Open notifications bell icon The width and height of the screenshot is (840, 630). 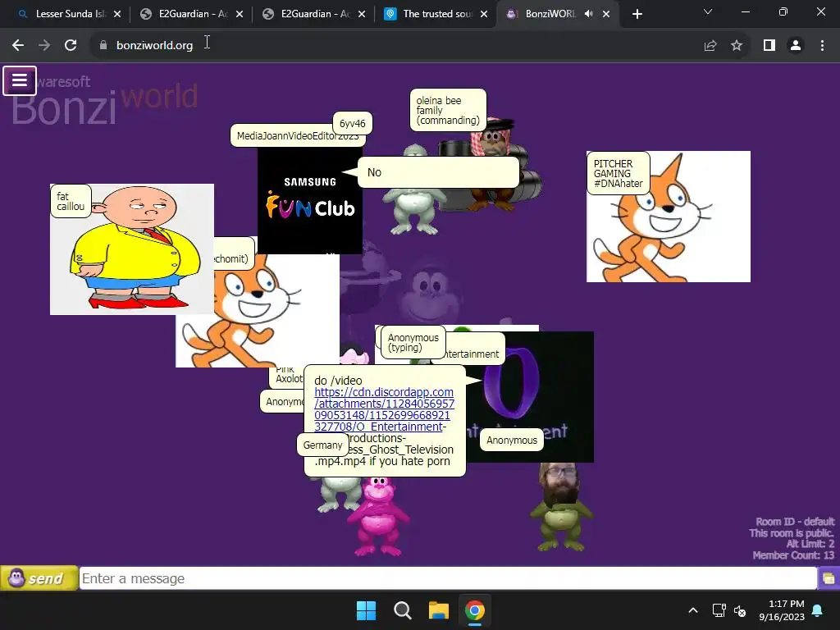[x=818, y=610]
